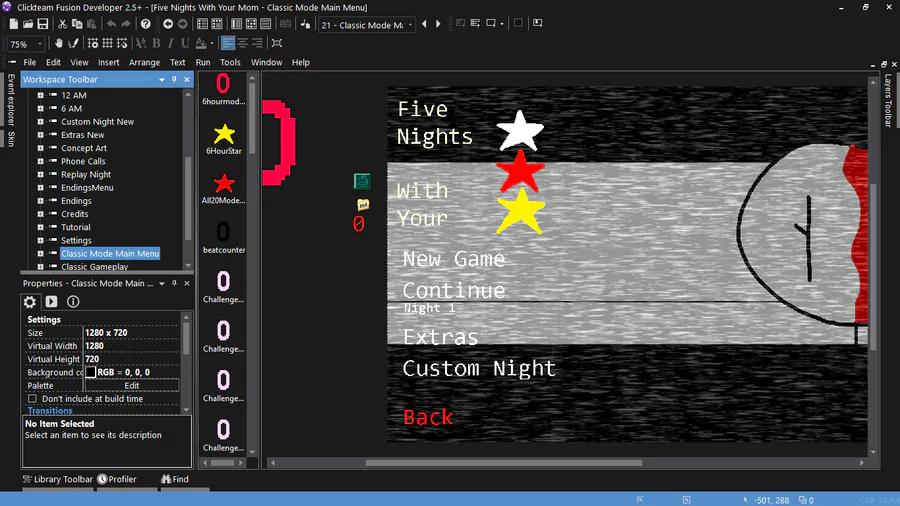Click the Italic formatting icon
The image size is (900, 506).
coord(170,44)
